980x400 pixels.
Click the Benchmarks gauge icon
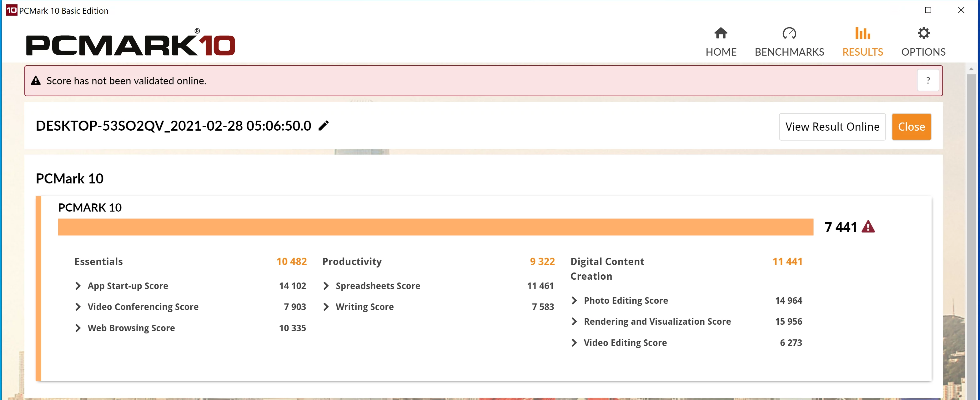point(789,33)
